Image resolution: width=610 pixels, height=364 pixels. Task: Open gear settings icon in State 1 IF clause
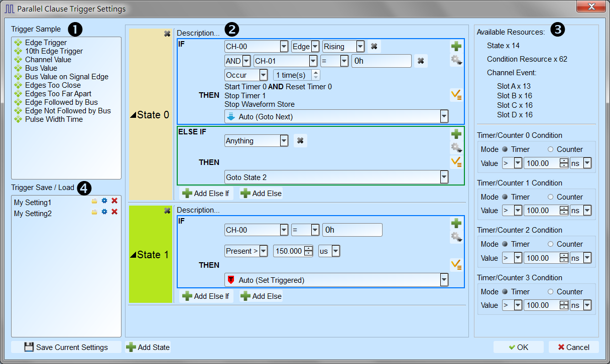pyautogui.click(x=456, y=237)
